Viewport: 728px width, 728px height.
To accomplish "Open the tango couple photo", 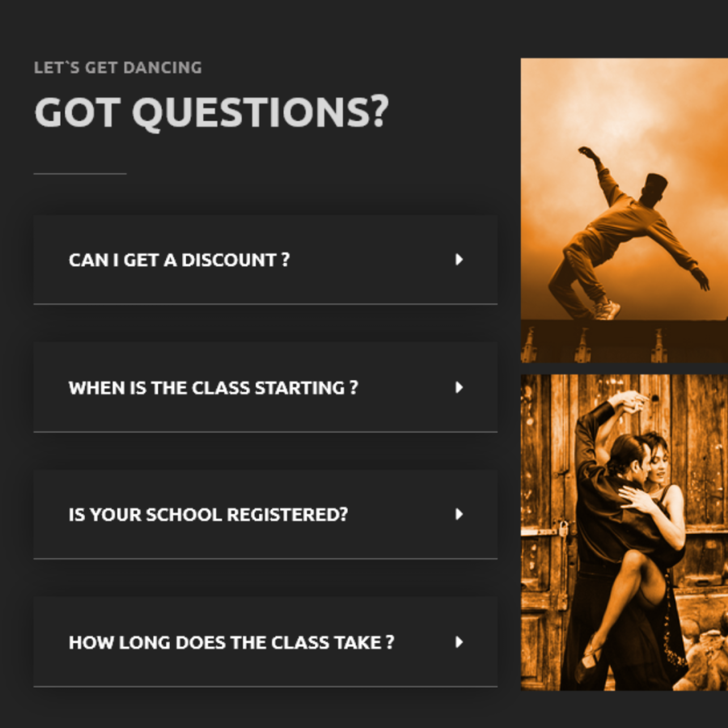I will (624, 532).
